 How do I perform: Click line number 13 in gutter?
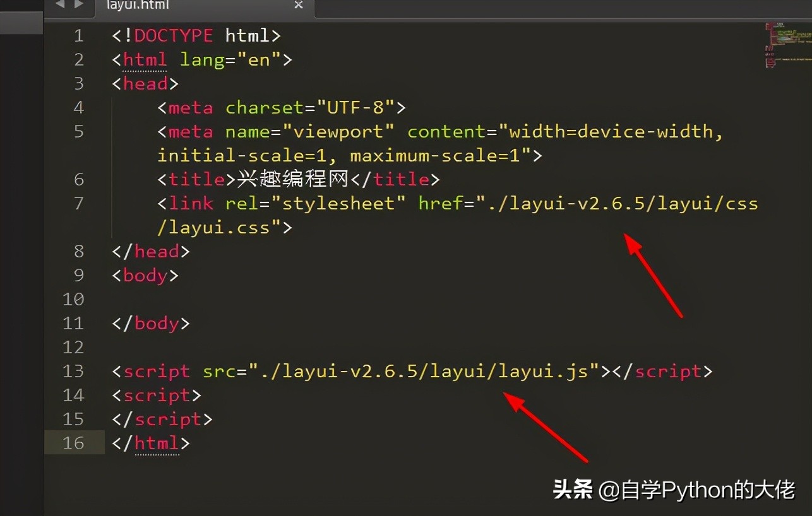[x=73, y=371]
